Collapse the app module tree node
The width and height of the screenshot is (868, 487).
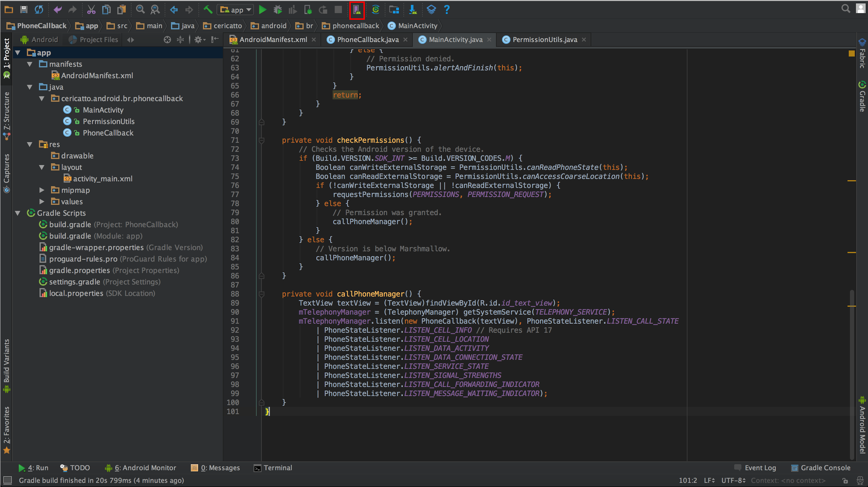18,53
